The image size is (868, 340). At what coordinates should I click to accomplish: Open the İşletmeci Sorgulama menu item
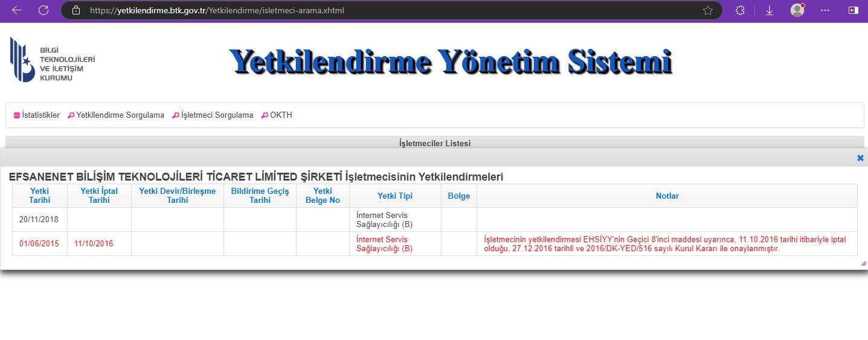click(213, 115)
